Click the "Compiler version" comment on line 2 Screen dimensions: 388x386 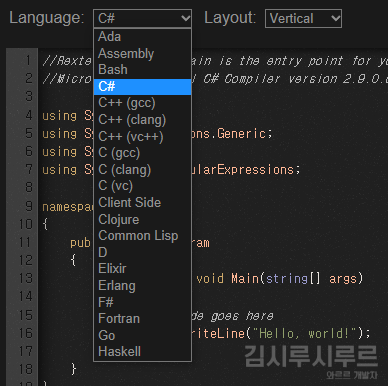click(281, 79)
